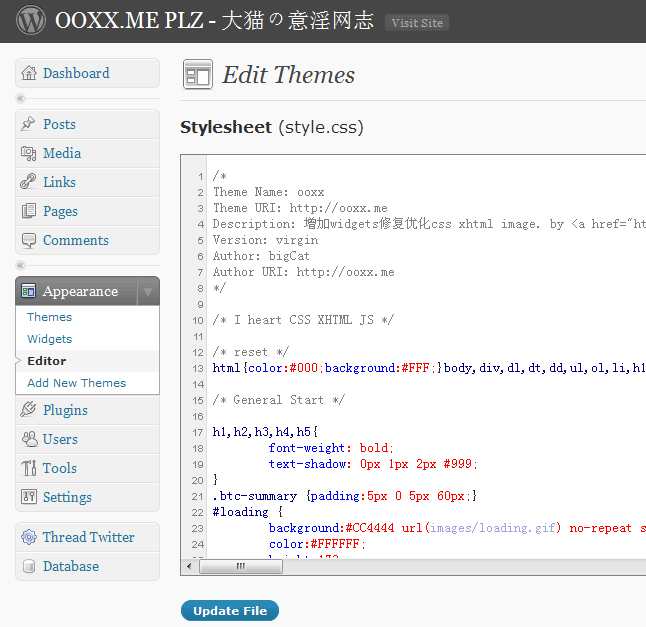Open the Media menu
This screenshot has width=646, height=627.
pos(87,153)
